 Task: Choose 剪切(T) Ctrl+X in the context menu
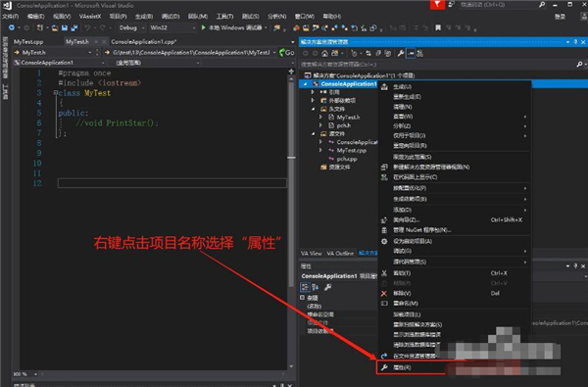(454, 273)
